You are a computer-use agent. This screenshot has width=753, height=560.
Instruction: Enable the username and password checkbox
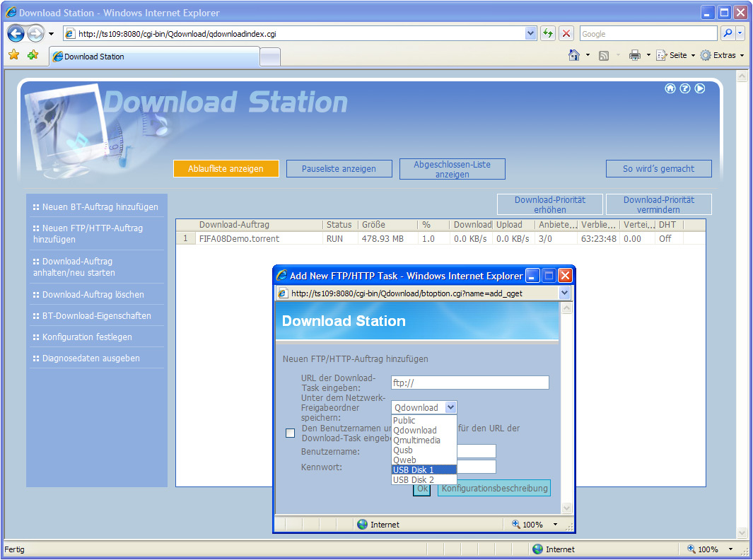click(x=290, y=433)
